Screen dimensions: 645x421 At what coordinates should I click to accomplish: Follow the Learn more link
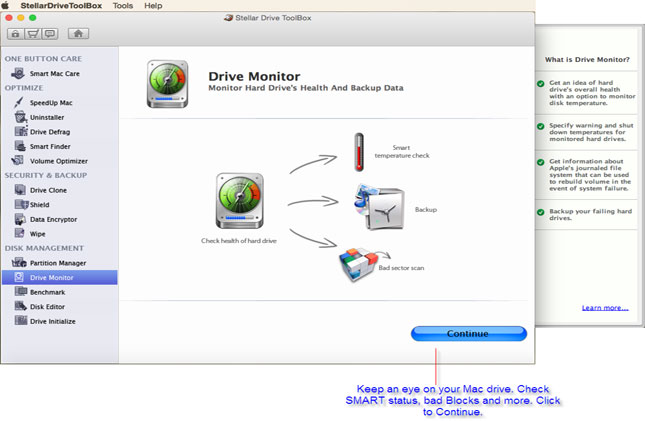[605, 308]
